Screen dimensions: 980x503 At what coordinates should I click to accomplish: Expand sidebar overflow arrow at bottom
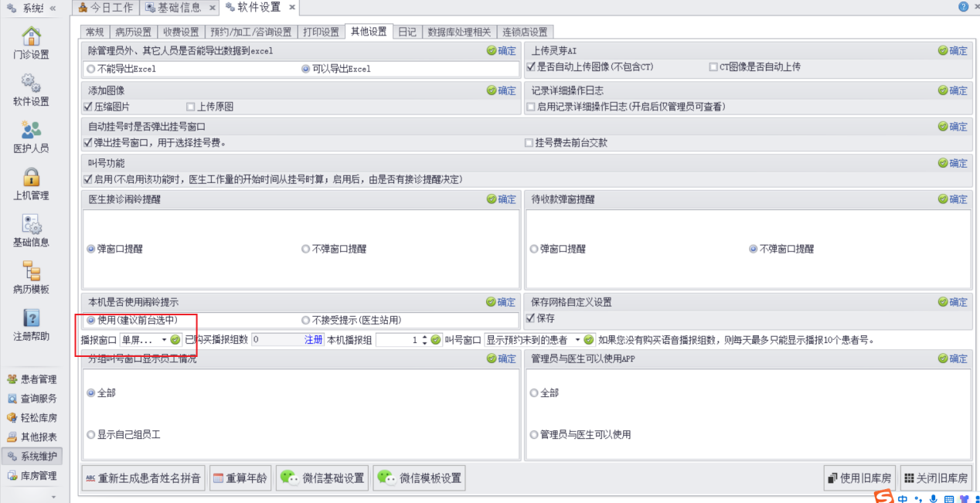click(x=53, y=496)
